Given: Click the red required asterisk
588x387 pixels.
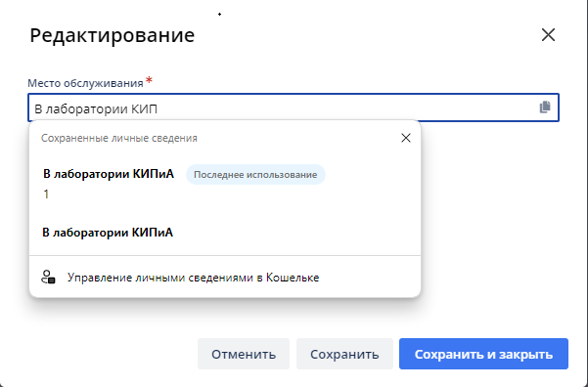Looking at the screenshot, I should 149,80.
